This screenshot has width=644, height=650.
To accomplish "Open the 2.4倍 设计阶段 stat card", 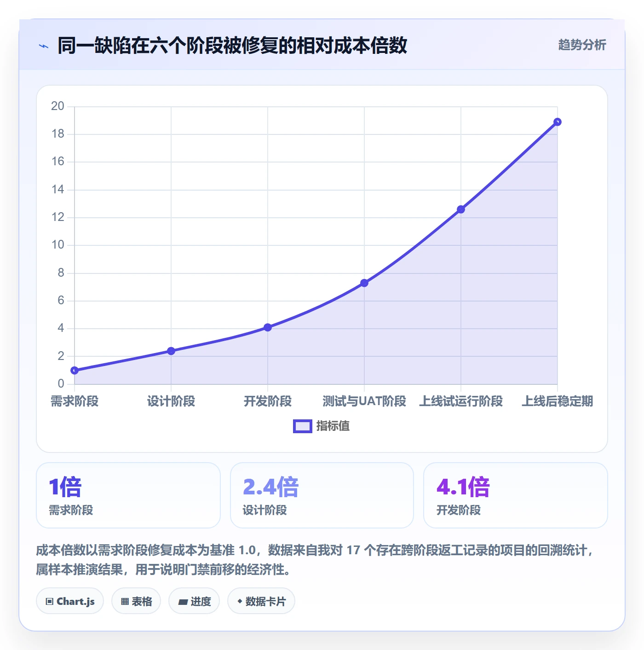I will (x=322, y=495).
